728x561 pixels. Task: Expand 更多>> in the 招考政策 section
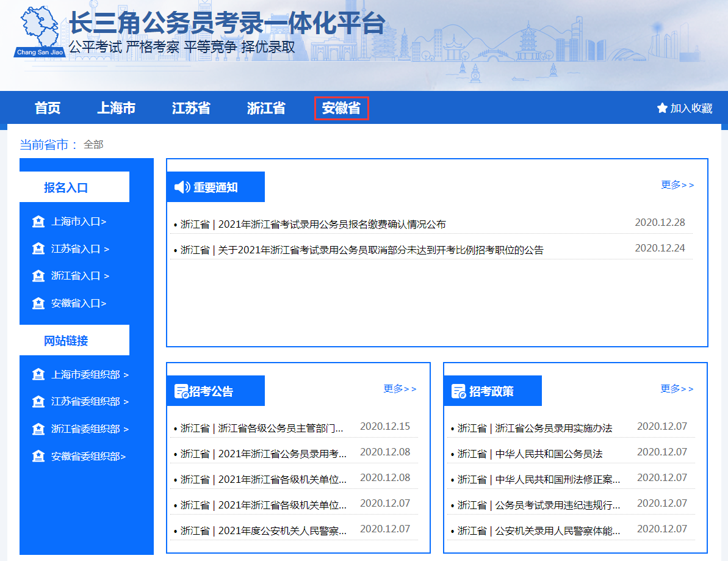[x=677, y=389]
